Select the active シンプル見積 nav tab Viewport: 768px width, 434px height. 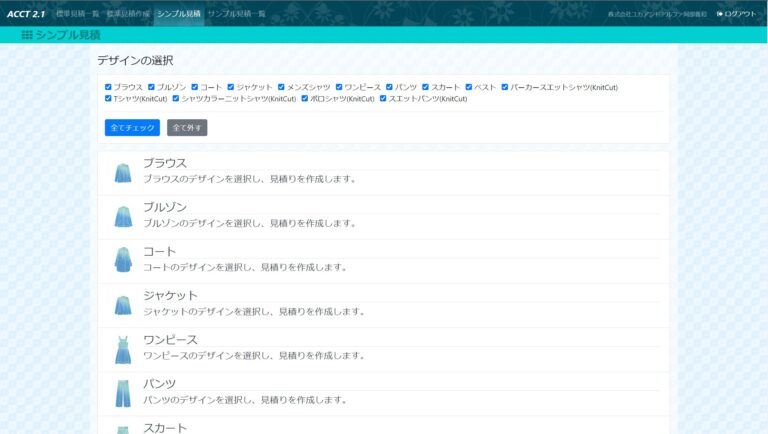[x=179, y=14]
